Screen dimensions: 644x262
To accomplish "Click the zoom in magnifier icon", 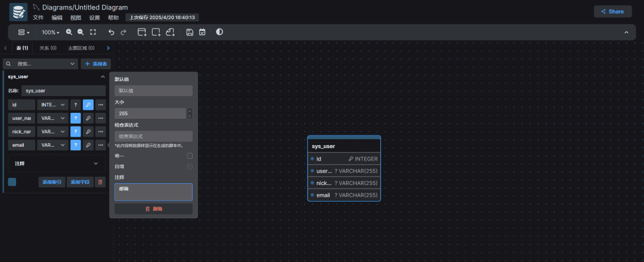I will [x=69, y=32].
